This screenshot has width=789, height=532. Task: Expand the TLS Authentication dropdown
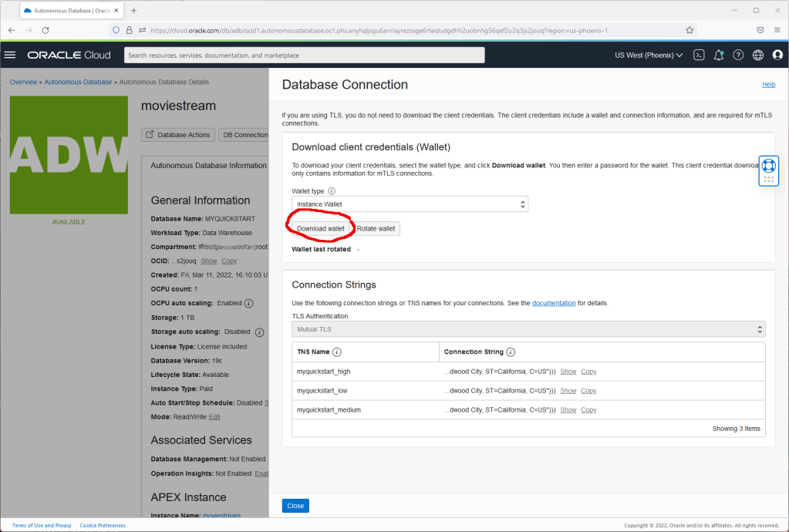point(528,329)
